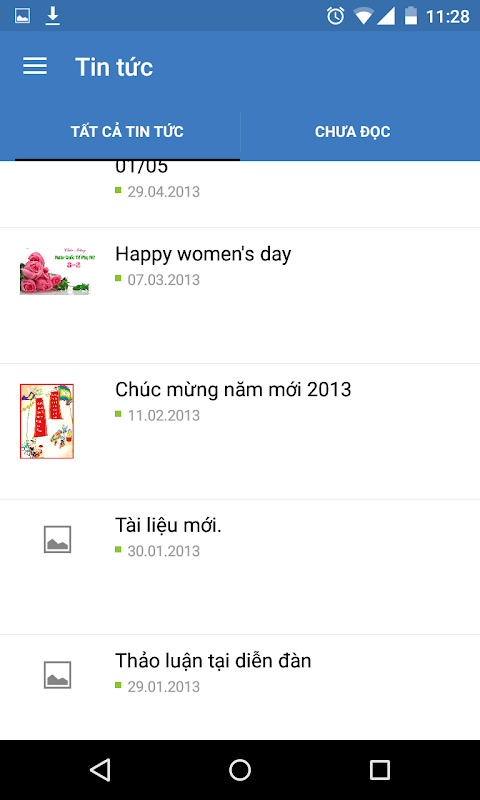480x800 pixels.
Task: Tap the download icon in status bar
Action: (x=52, y=16)
